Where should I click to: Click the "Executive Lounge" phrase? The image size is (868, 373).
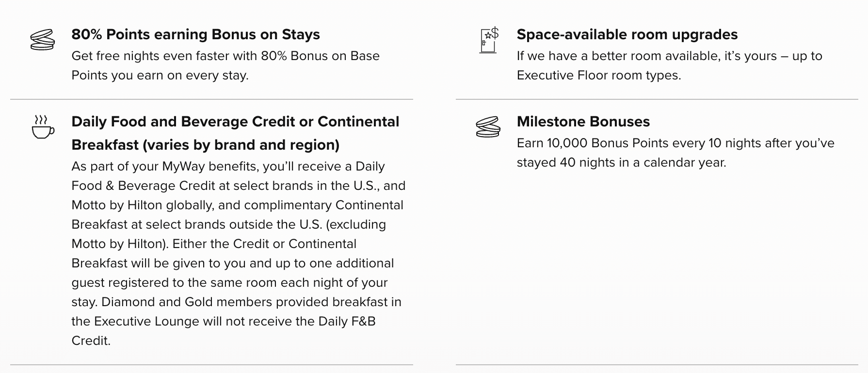click(x=146, y=321)
